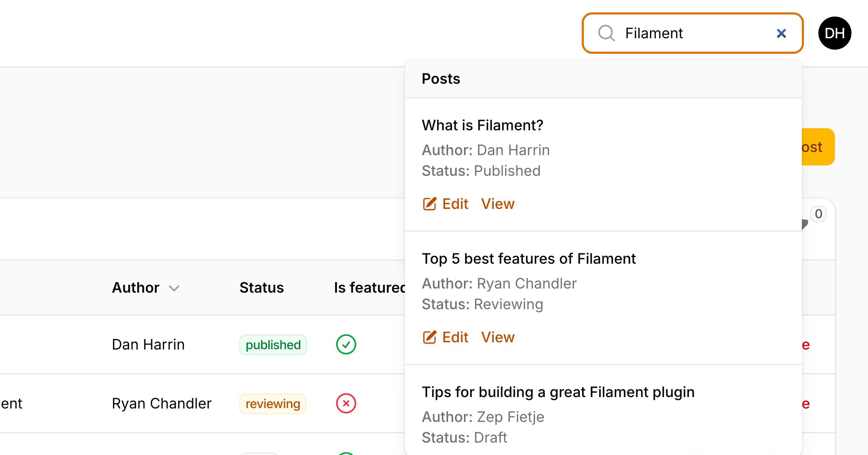Sort the table by Author column

point(146,287)
